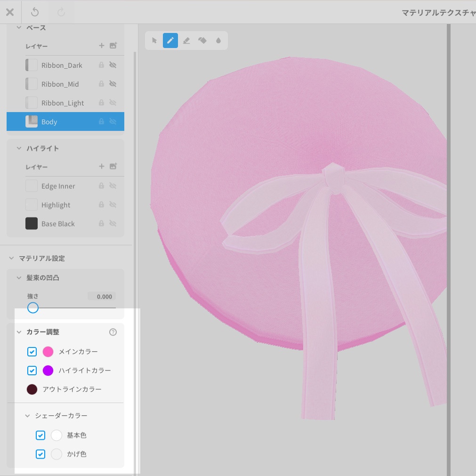Viewport: 476px width, 476px height.
Task: Click the lock icon on the Body layer
Action: (x=101, y=121)
